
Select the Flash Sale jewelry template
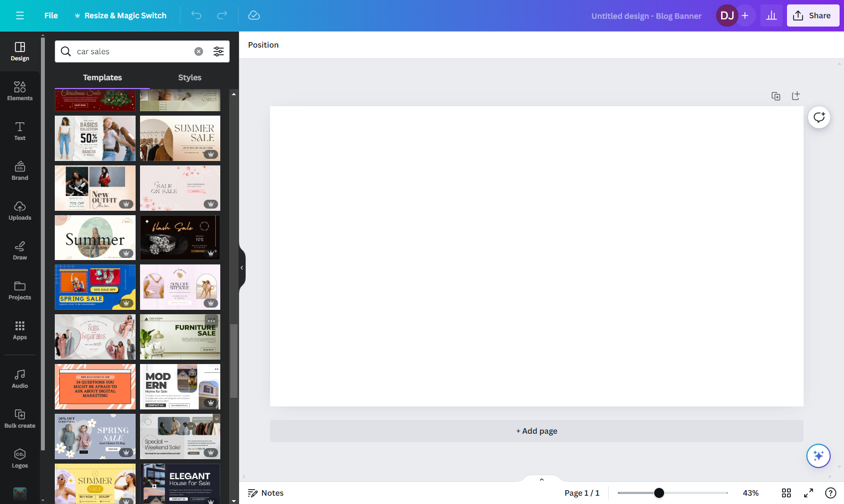click(180, 238)
